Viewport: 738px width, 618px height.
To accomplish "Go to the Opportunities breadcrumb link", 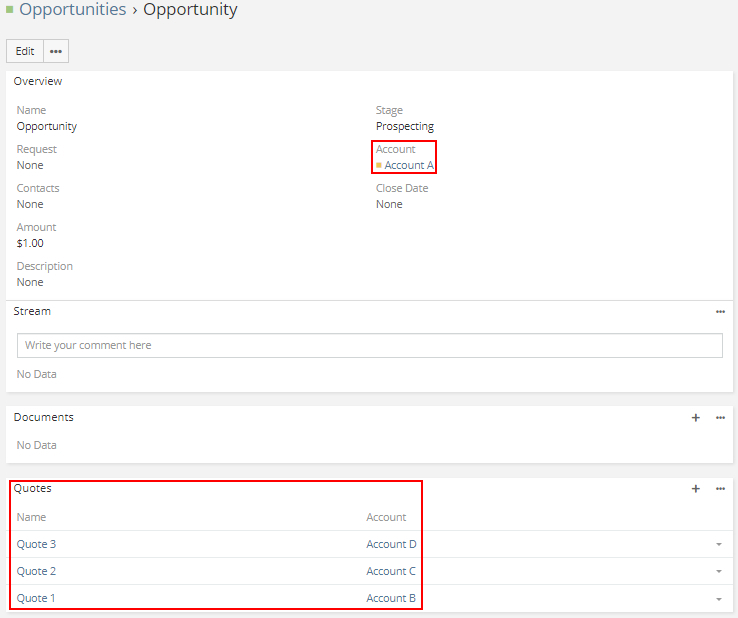I will click(x=72, y=10).
